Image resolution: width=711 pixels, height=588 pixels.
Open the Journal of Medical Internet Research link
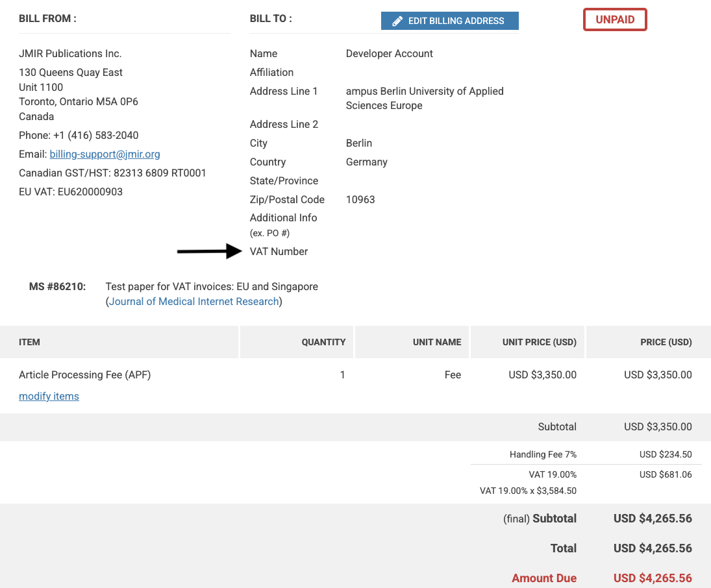[193, 301]
